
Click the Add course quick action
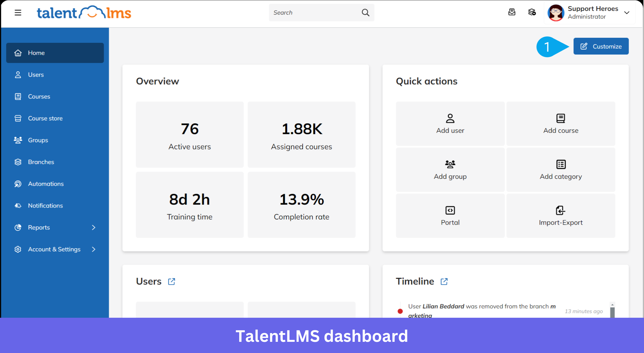pos(561,124)
